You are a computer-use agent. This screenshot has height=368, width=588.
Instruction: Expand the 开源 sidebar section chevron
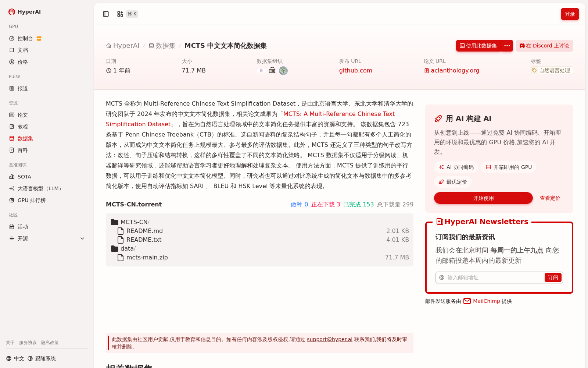click(x=82, y=238)
